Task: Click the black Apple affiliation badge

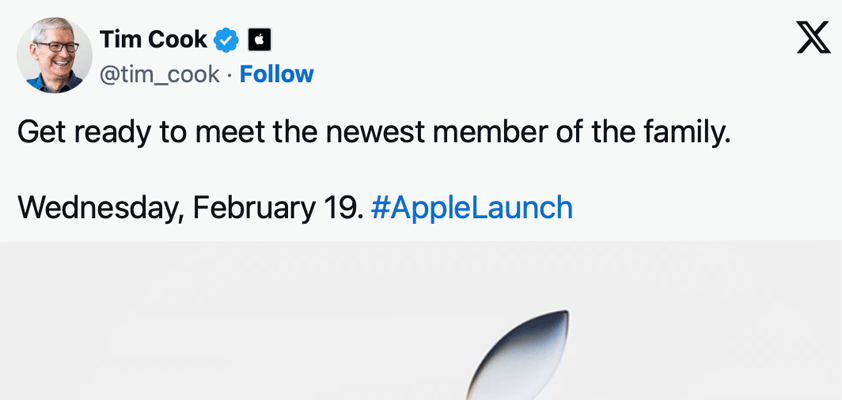Action: (x=259, y=40)
